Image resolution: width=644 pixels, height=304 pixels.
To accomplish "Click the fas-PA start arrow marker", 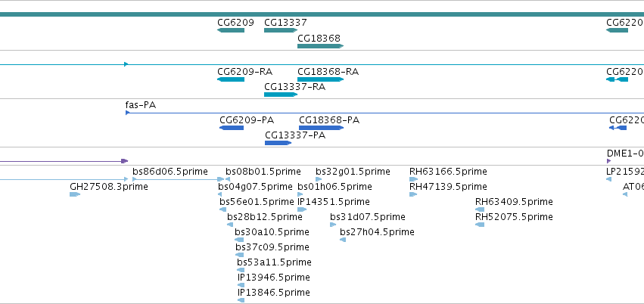I will click(127, 113).
